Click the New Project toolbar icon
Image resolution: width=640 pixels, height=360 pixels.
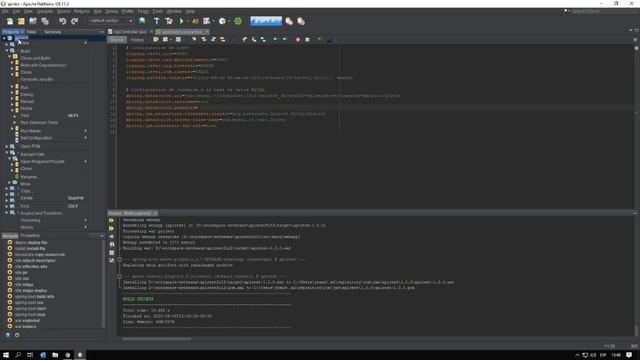coord(21,21)
